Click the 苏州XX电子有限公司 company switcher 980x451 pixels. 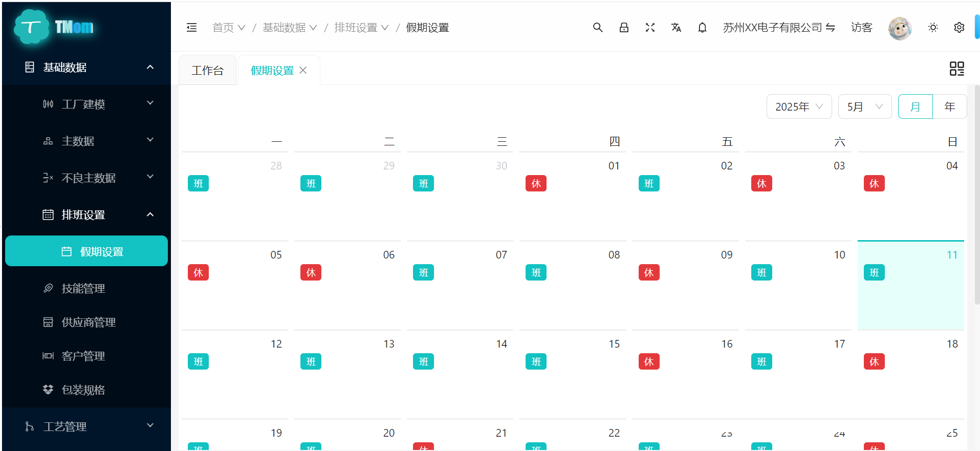tap(778, 28)
